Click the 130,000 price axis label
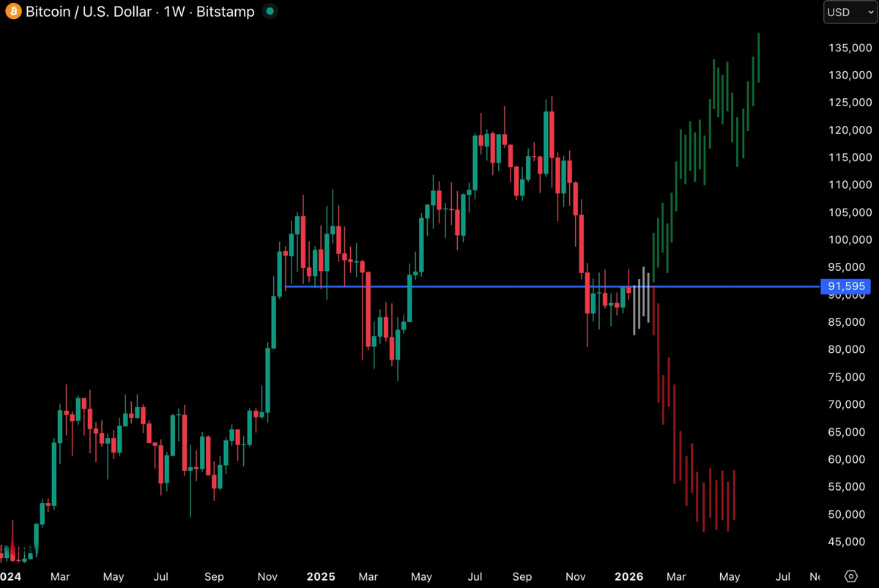Screen dimensions: 879x588 pyautogui.click(x=850, y=75)
